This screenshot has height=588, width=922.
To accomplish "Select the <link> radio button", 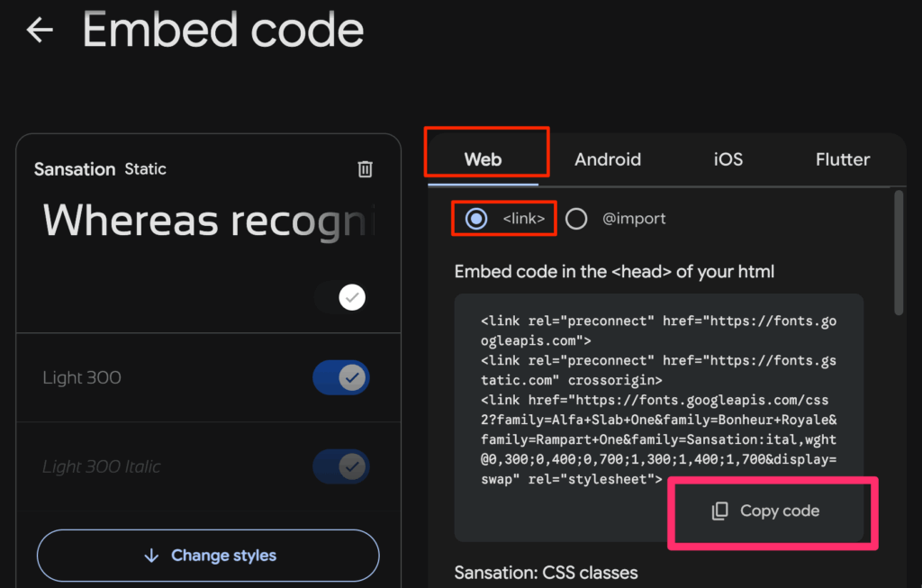I will [x=476, y=219].
